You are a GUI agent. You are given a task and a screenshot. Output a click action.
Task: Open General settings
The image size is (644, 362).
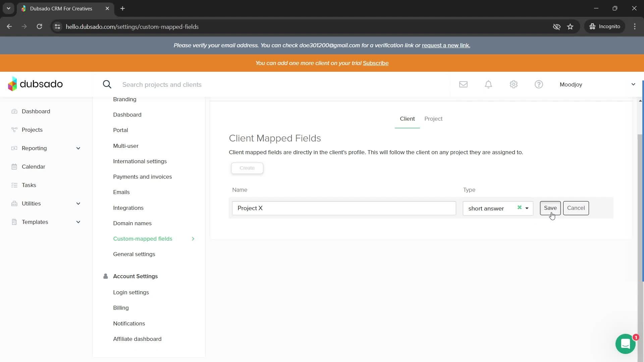click(x=134, y=254)
